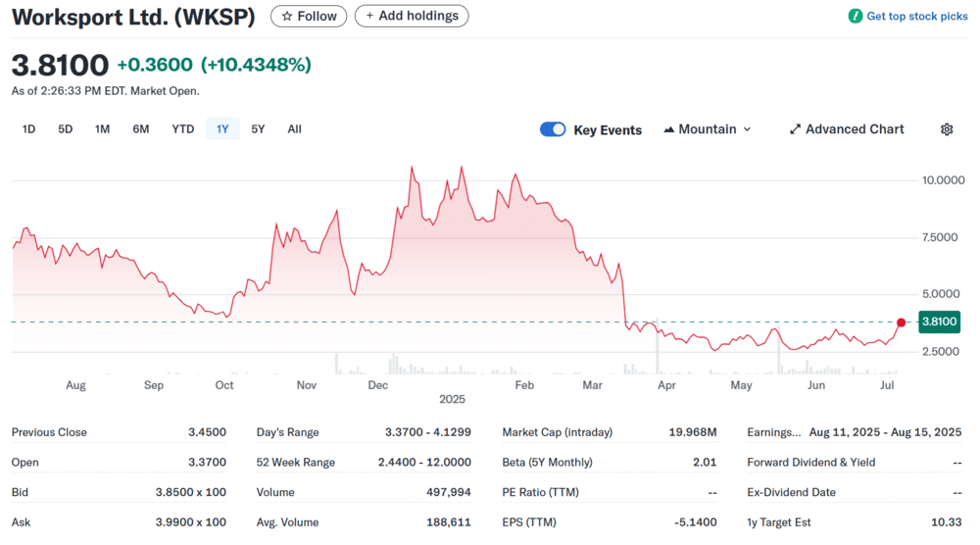Click the Ask value 3.9900 x 100
Image resolution: width=980 pixels, height=545 pixels.
191,522
